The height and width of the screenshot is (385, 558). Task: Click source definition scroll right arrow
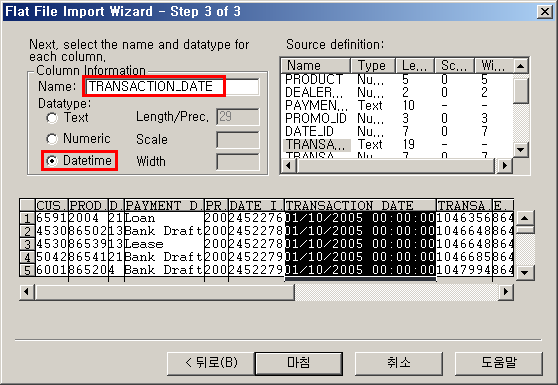[x=505, y=165]
